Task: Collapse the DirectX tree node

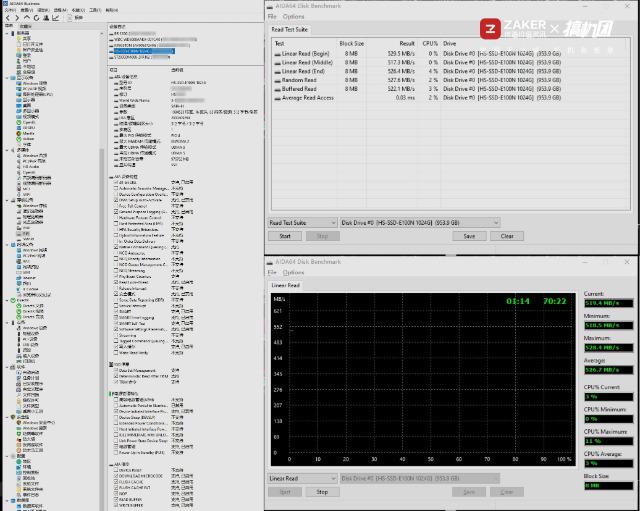Action: coord(8,300)
